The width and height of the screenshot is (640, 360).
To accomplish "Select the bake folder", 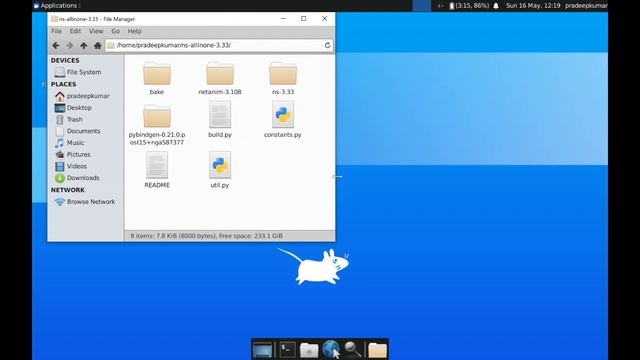I will coord(157,78).
